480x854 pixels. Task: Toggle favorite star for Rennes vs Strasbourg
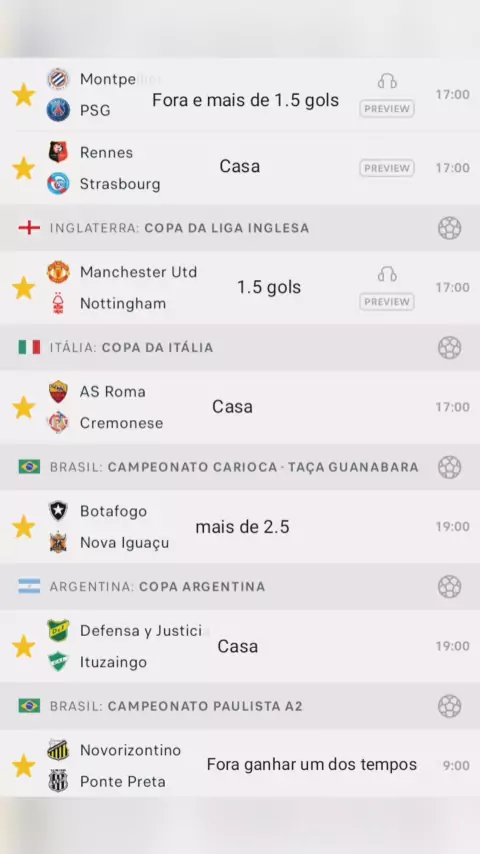pos(23,168)
